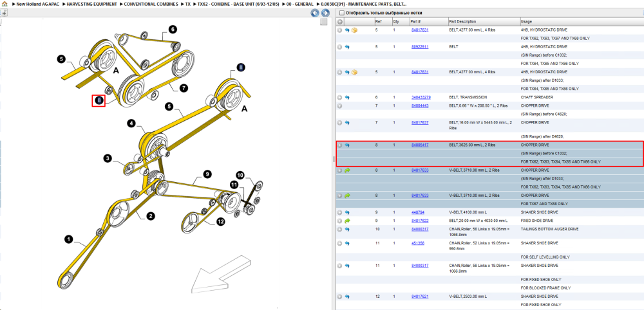644x310 pixels.
Task: Add part 84817621 using its plus icon
Action: [339, 296]
